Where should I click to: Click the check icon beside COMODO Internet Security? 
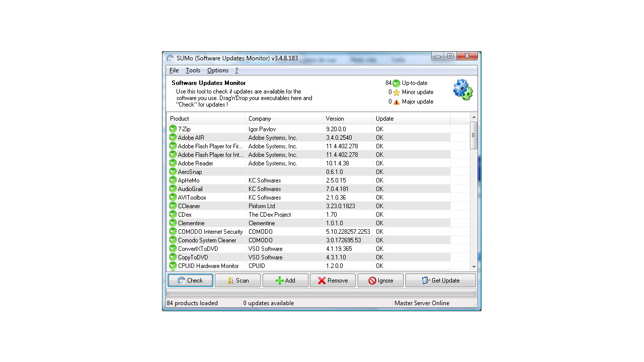coord(173,231)
